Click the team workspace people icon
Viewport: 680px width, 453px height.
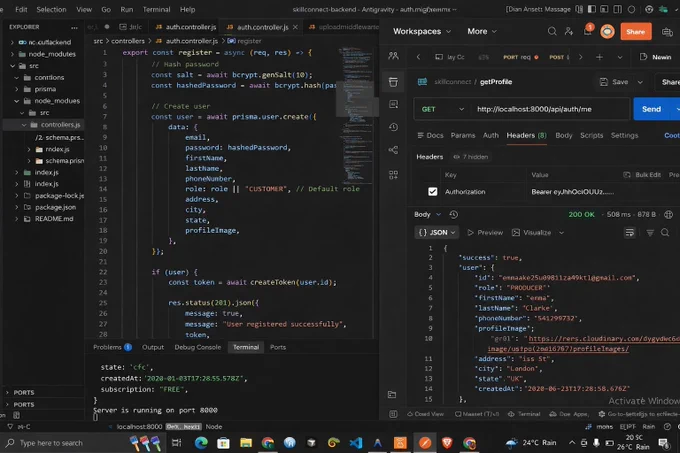(x=393, y=56)
